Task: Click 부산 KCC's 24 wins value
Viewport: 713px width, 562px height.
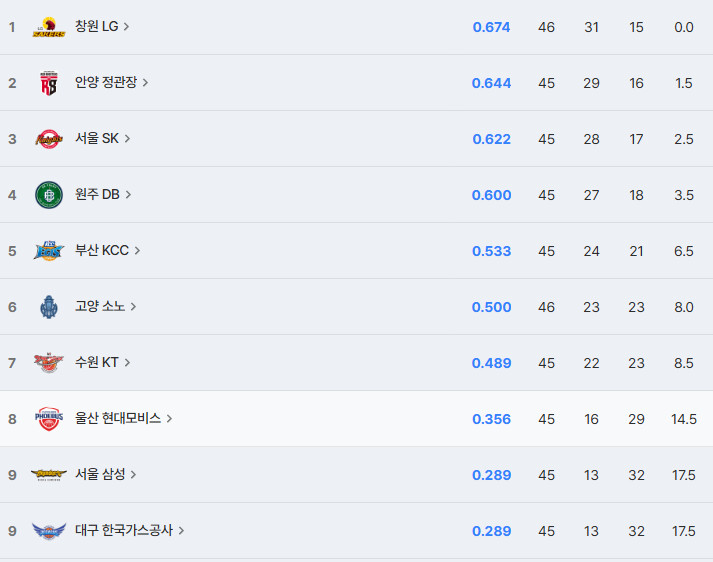Action: pos(591,251)
